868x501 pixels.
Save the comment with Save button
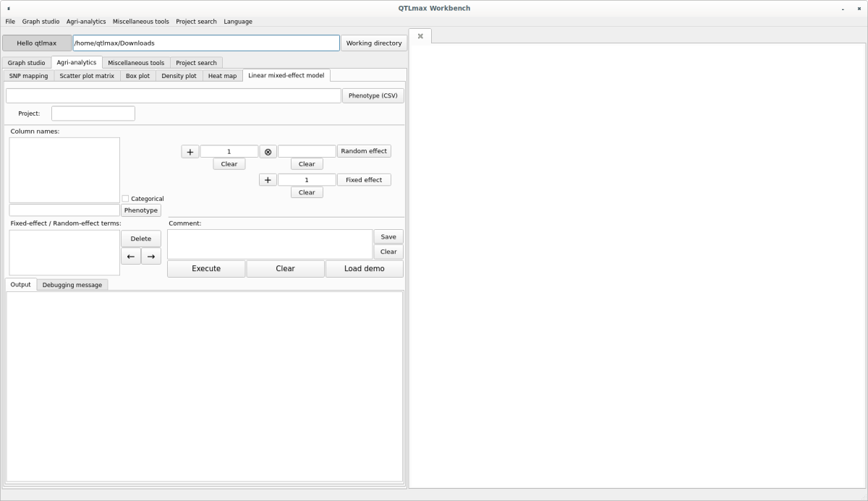388,237
